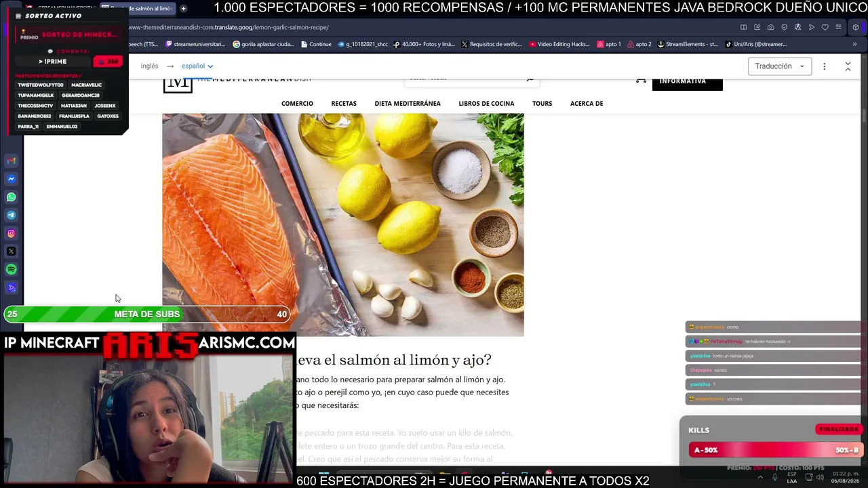Open the 'gorila aplastar ciuda...' bookmark

263,44
